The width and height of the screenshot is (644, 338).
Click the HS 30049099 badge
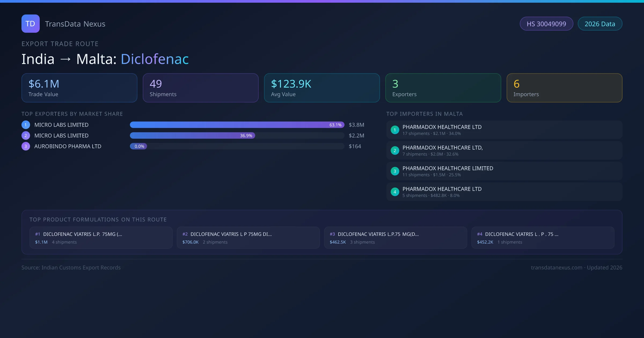point(546,24)
